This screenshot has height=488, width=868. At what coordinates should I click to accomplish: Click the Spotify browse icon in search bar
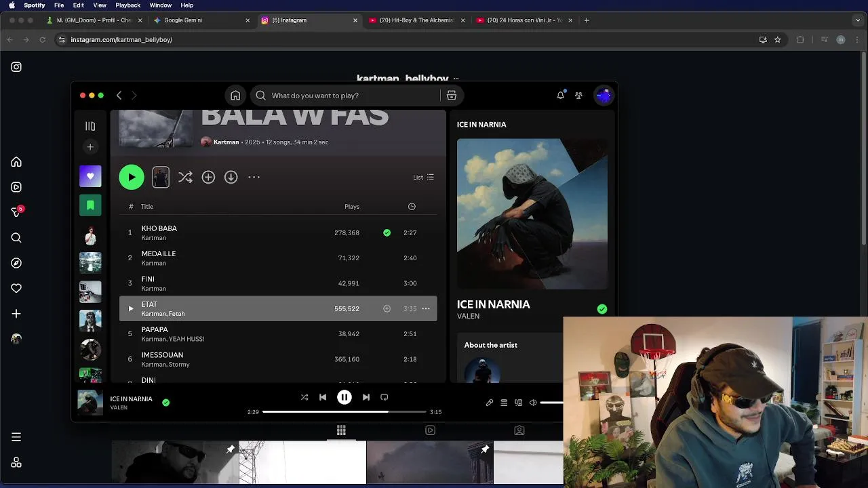tap(452, 96)
